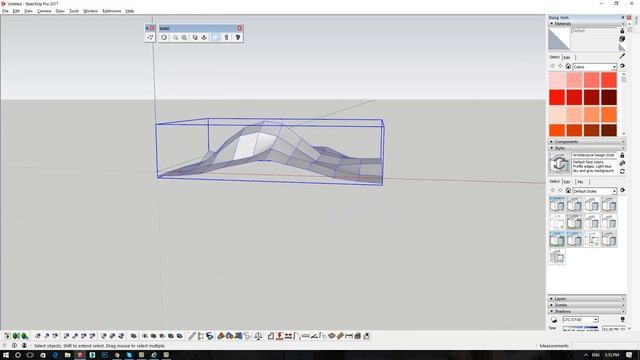Viewport: 640px width, 360px height.
Task: Switch to Styles Select tab
Action: pos(554,182)
